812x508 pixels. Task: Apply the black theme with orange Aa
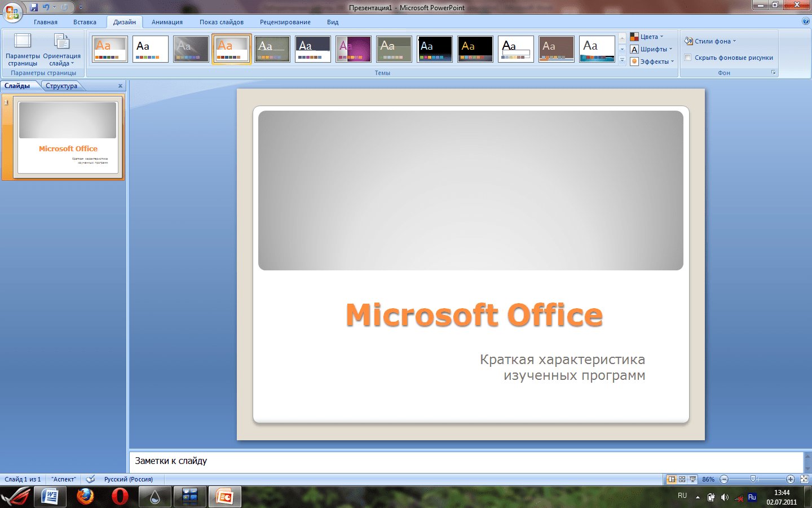475,49
